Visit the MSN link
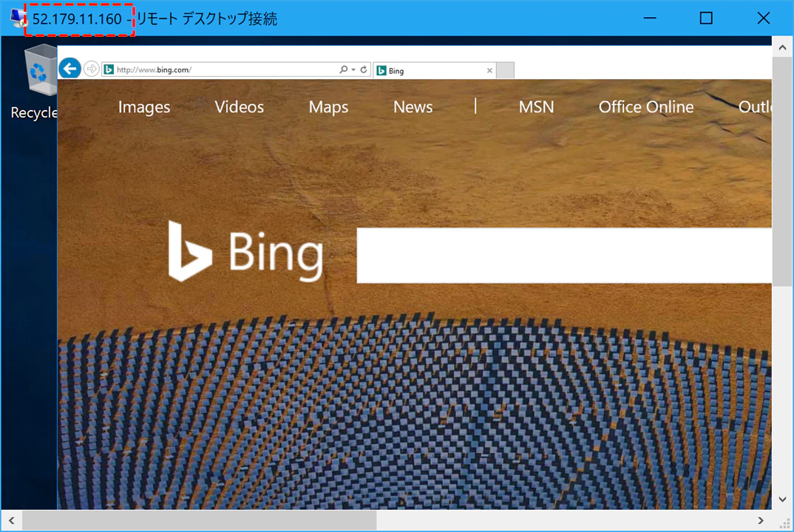The image size is (794, 532). [536, 107]
